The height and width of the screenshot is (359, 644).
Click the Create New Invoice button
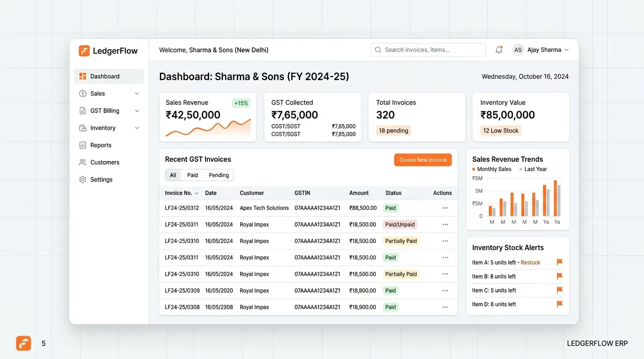(x=423, y=160)
